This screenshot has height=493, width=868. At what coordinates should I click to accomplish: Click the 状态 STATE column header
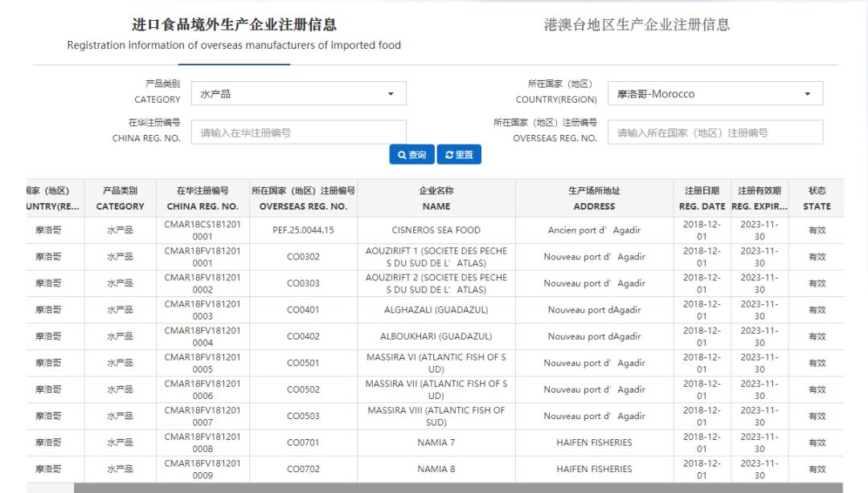point(817,198)
